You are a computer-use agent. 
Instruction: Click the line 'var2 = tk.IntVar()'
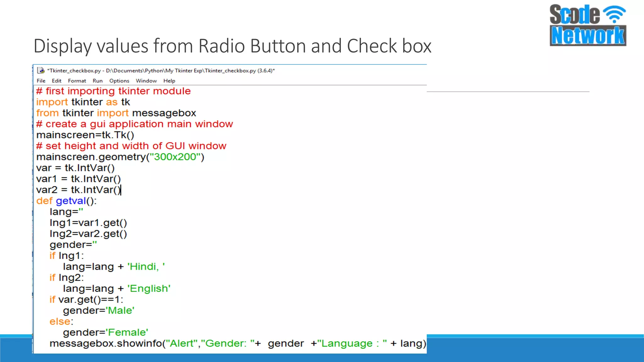click(x=79, y=190)
